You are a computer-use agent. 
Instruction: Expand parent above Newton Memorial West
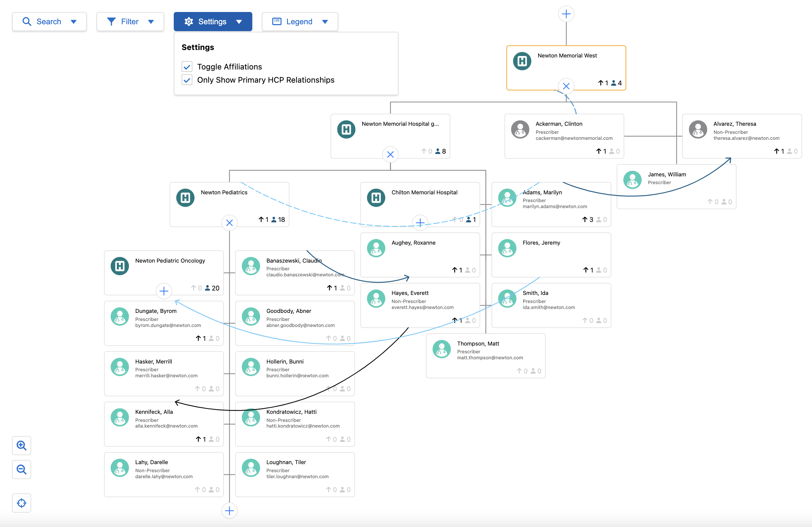coord(566,14)
